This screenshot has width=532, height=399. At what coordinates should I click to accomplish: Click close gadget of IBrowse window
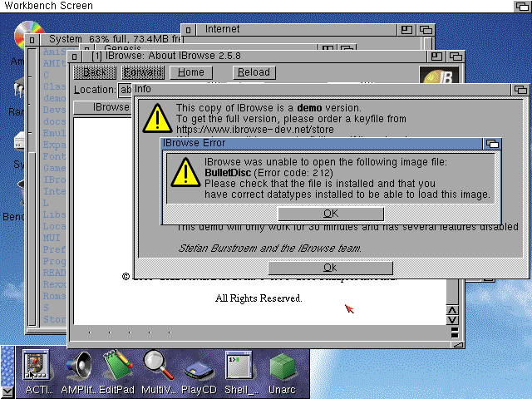(74, 57)
